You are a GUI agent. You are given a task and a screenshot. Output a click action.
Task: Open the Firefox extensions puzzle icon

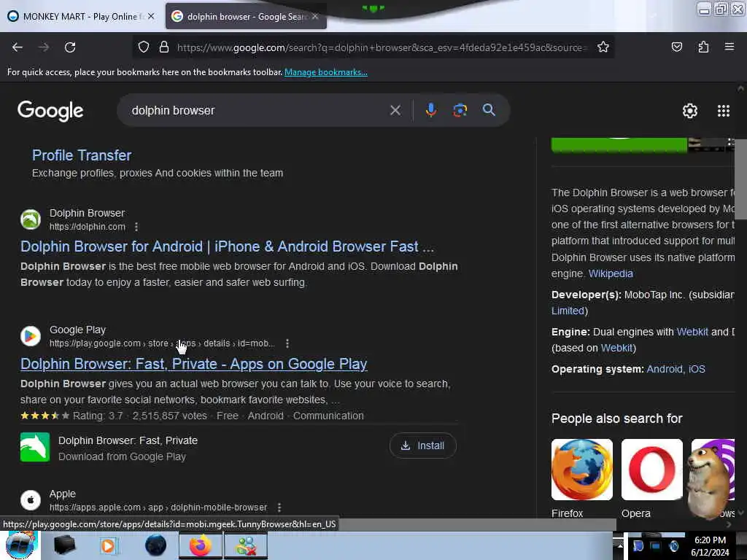703,47
